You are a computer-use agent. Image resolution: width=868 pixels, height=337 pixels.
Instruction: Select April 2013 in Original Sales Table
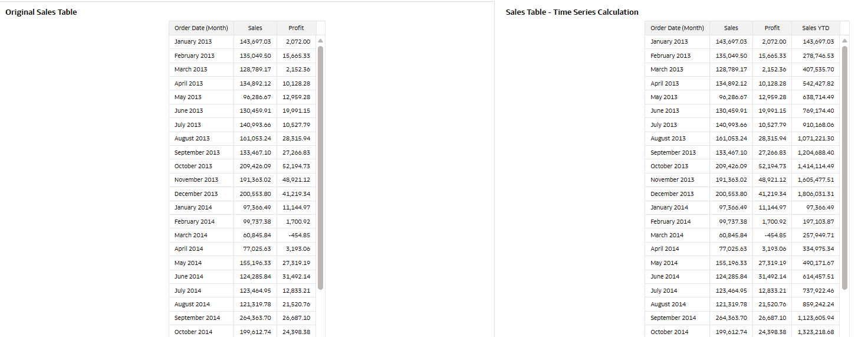point(189,83)
